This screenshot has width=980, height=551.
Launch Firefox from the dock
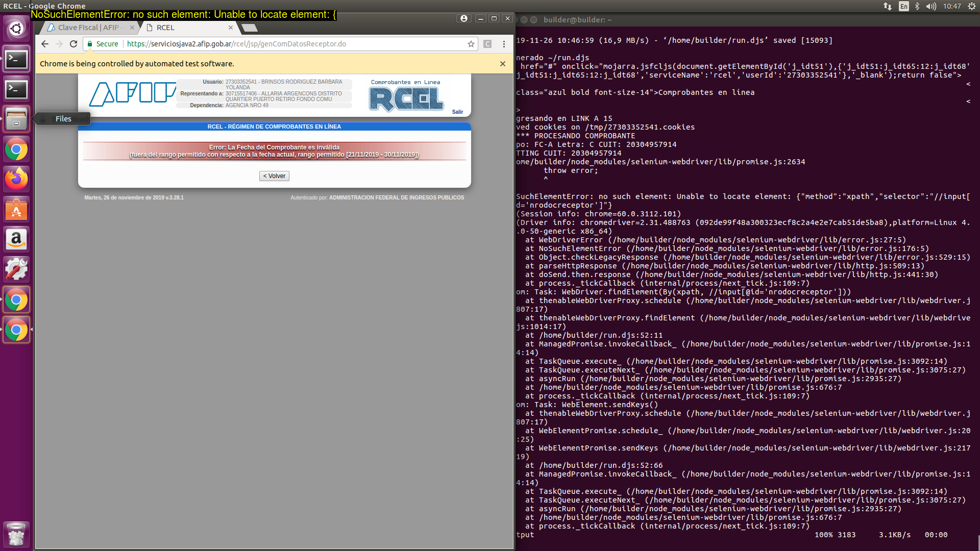pyautogui.click(x=16, y=179)
